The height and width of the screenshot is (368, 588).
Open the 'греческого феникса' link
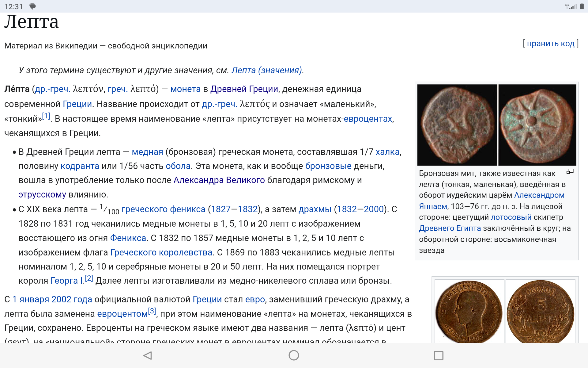pyautogui.click(x=163, y=209)
